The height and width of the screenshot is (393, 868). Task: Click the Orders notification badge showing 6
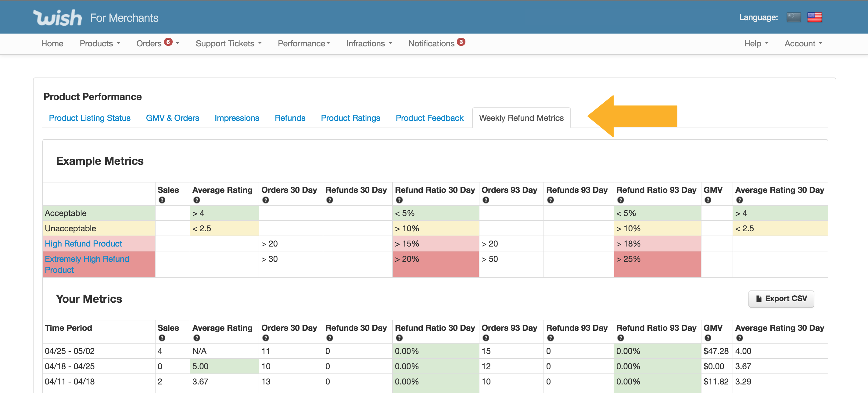(x=168, y=42)
